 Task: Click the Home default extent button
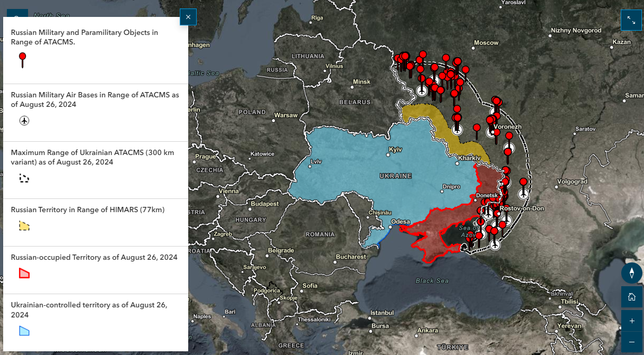631,297
